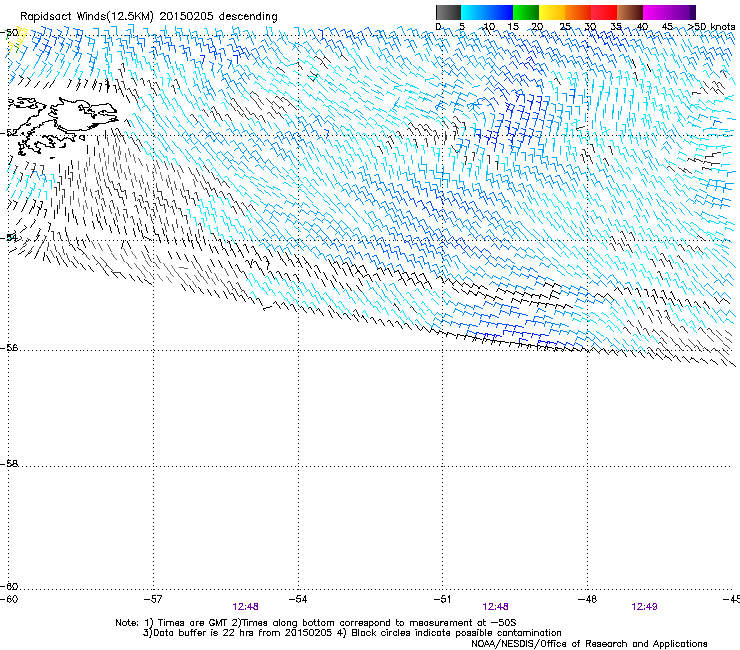The height and width of the screenshot is (650, 740).
Task: Click the blue 10-15 knots color segment
Action: point(500,12)
